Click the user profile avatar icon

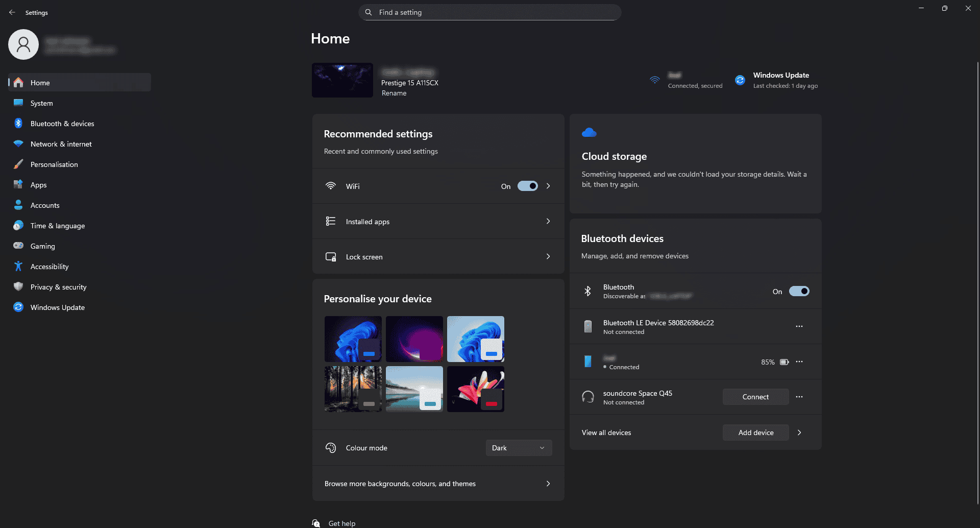pos(23,44)
